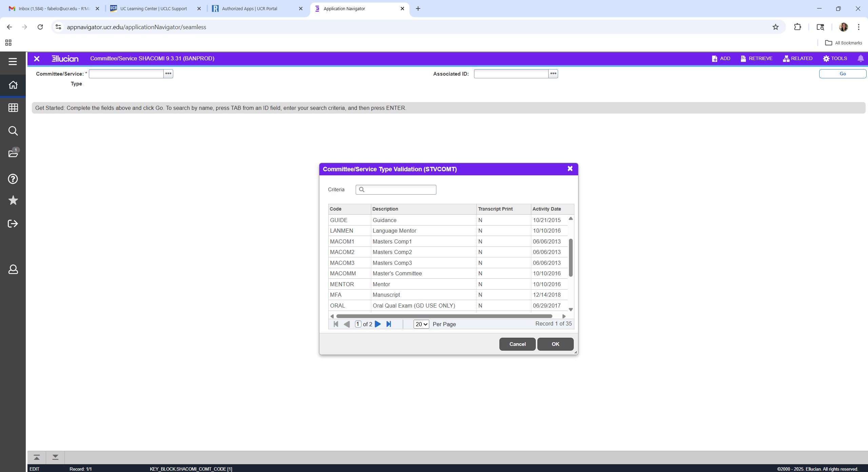Image resolution: width=868 pixels, height=472 pixels.
Task: Open the Applications grid icon in the sidebar
Action: coord(13,108)
